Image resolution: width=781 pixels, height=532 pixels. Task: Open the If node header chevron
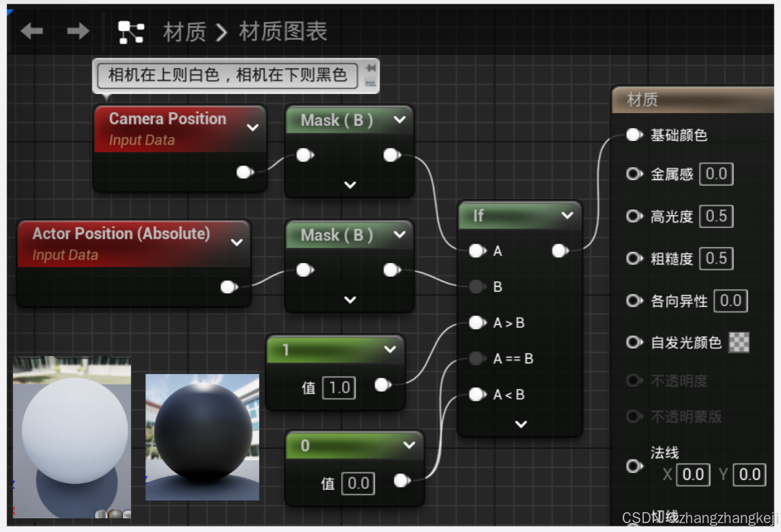(x=567, y=216)
